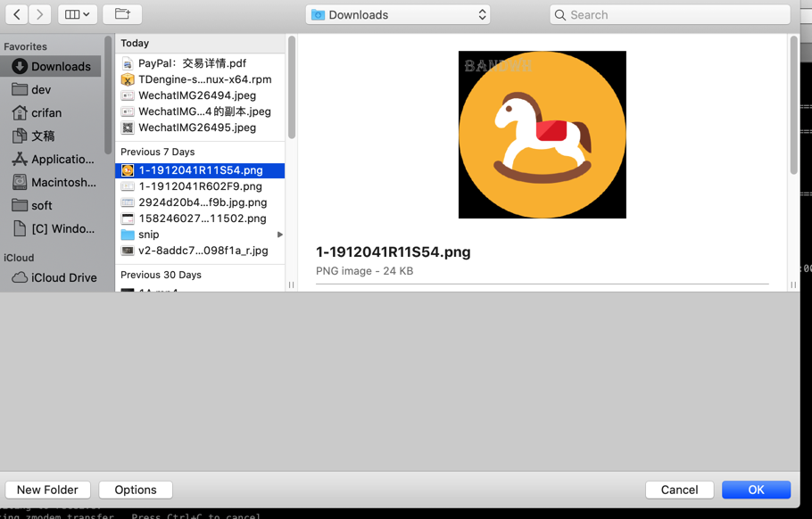The height and width of the screenshot is (519, 812).
Task: Click the PayPal pdf file icon
Action: (x=128, y=63)
